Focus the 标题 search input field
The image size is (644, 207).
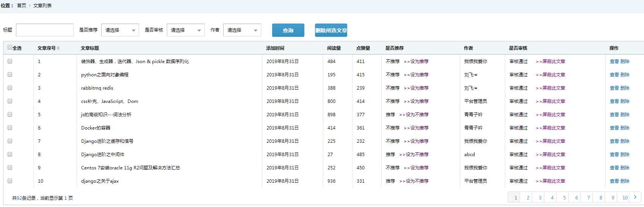click(45, 30)
